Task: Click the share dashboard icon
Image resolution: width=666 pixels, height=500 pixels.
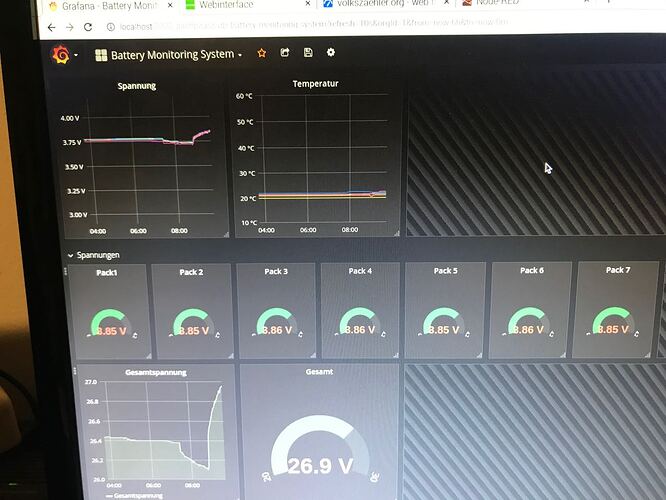Action: [285, 53]
